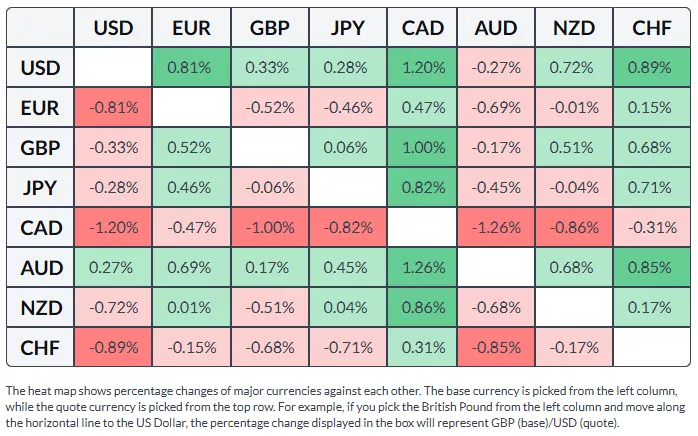The image size is (698, 436).
Task: Select the AUD row label
Action: point(41,267)
